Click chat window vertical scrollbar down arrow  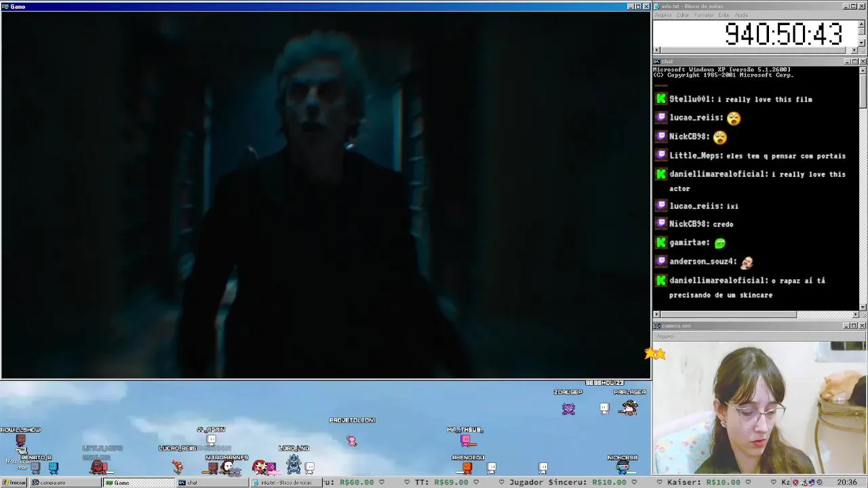point(863,307)
